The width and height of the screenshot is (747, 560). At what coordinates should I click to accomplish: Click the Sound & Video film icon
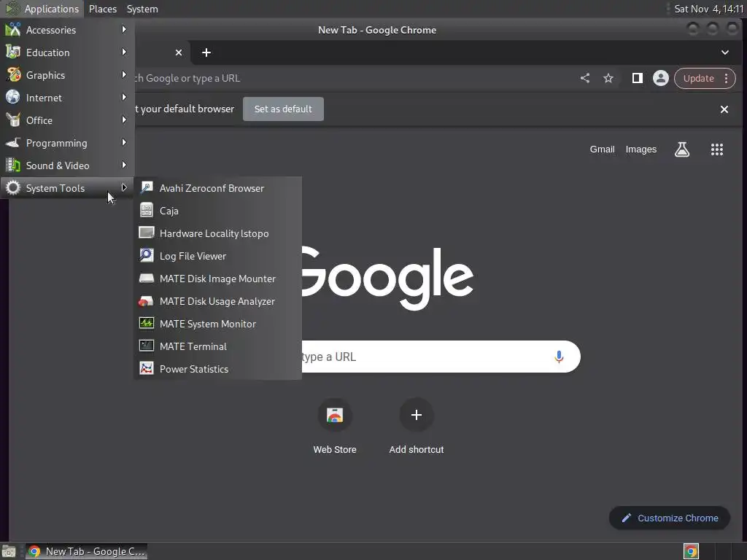click(13, 166)
